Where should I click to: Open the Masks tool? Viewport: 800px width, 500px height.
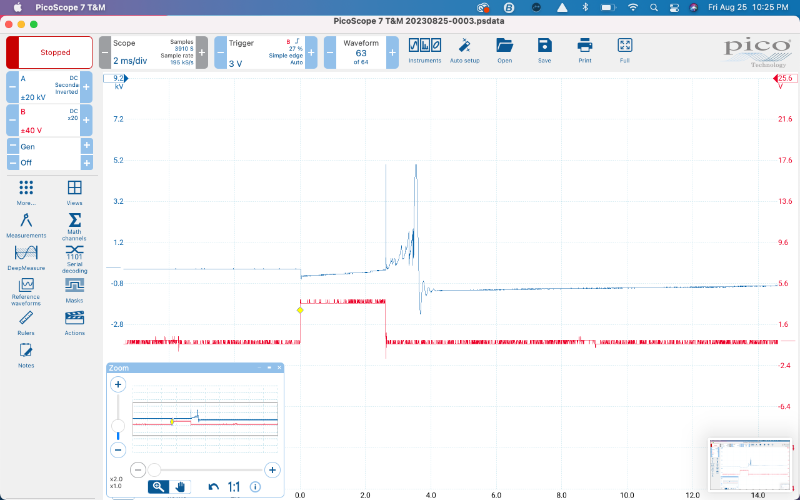pos(74,289)
